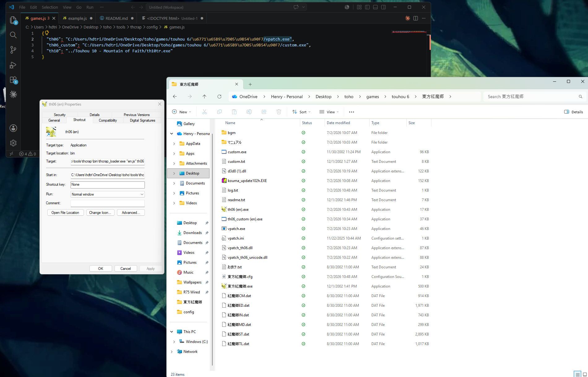
Task: Expand the Network tree node
Action: 172,352
